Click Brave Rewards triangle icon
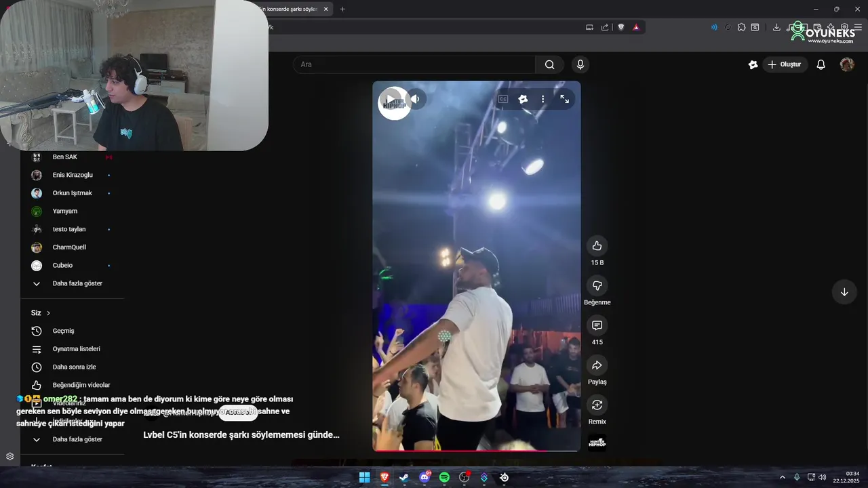The width and height of the screenshot is (868, 488). (x=636, y=27)
